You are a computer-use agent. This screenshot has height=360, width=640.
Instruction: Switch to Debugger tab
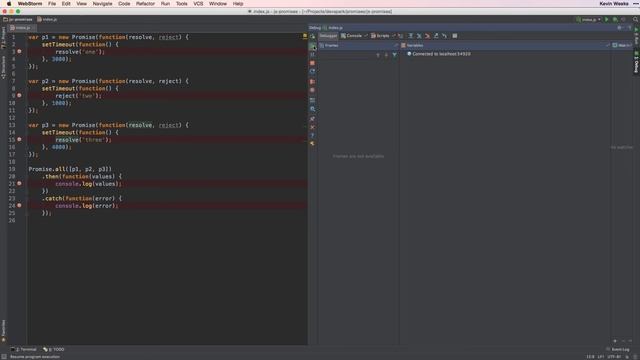point(328,36)
